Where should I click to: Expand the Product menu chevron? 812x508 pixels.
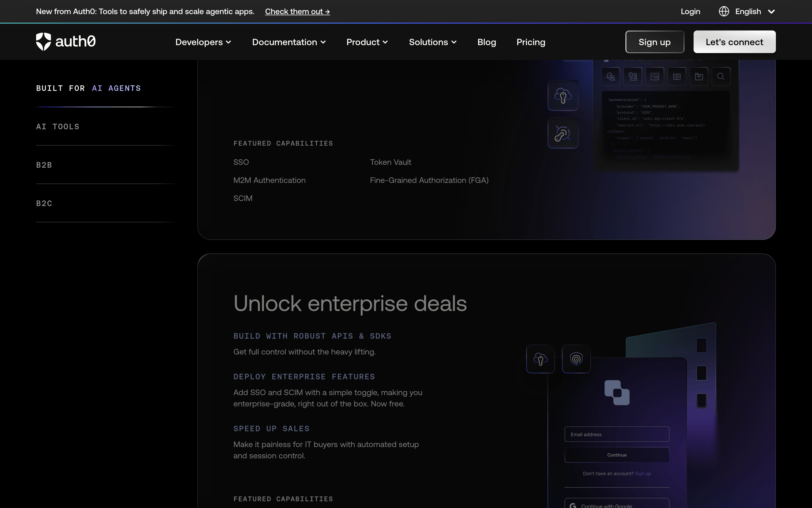[385, 42]
